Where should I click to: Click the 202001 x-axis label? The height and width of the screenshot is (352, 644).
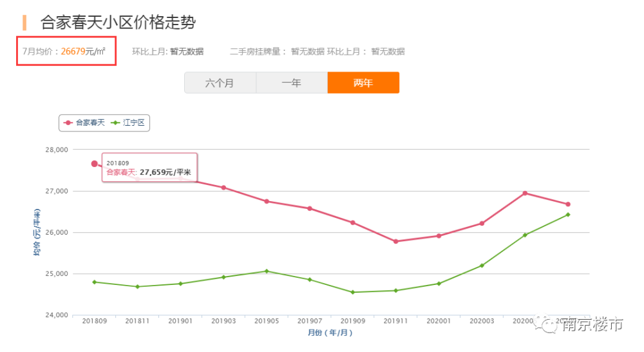point(439,321)
